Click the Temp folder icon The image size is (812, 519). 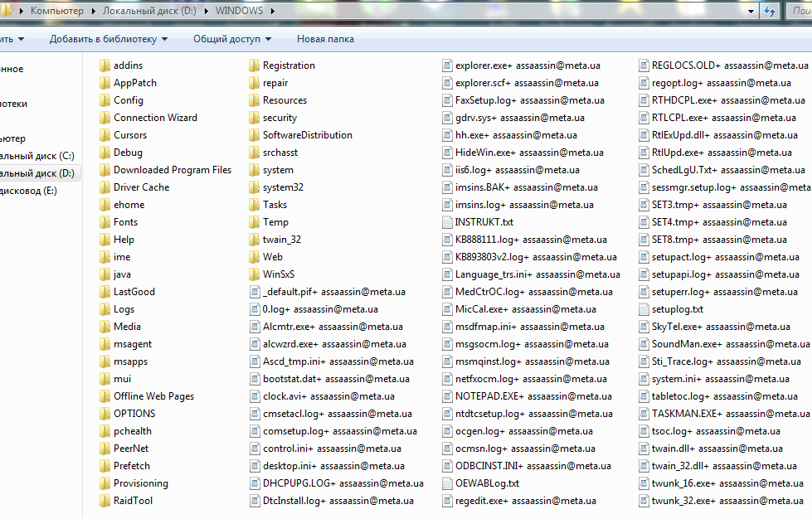(x=254, y=222)
